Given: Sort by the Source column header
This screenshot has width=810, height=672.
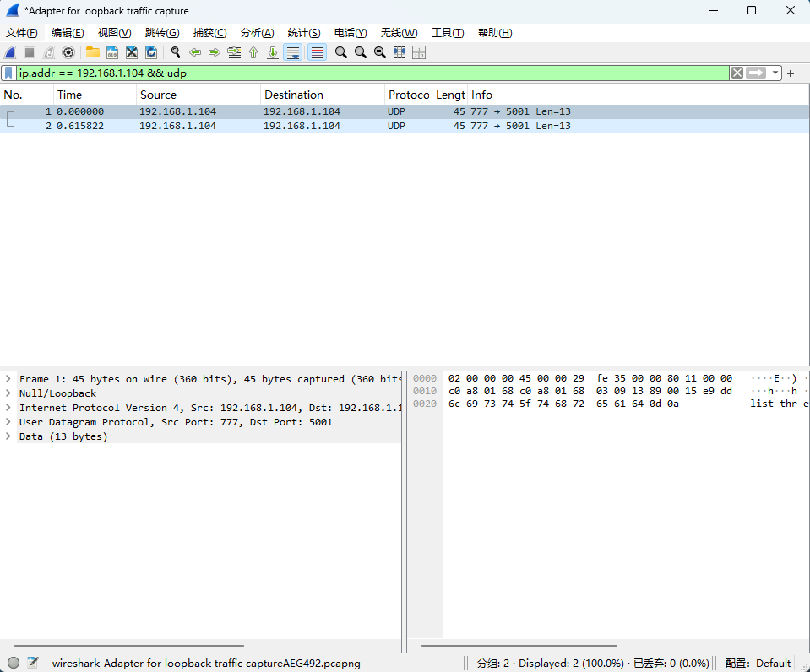Looking at the screenshot, I should click(x=198, y=95).
